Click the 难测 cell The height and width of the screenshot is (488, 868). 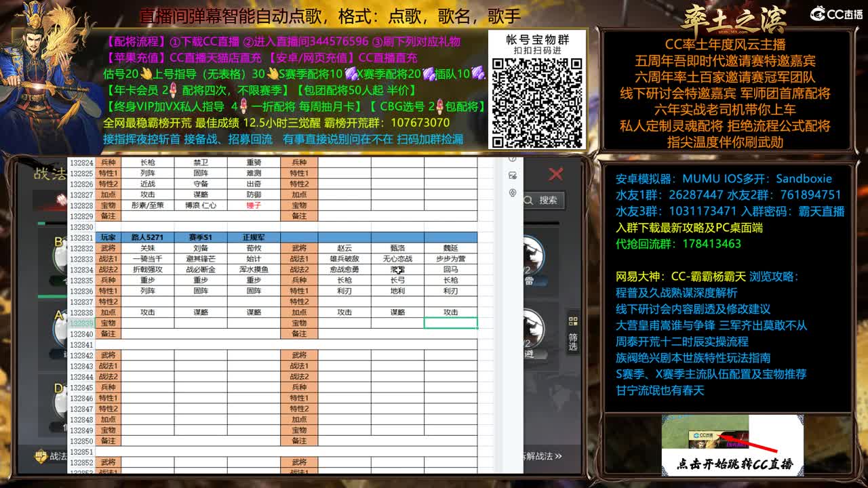(254, 173)
